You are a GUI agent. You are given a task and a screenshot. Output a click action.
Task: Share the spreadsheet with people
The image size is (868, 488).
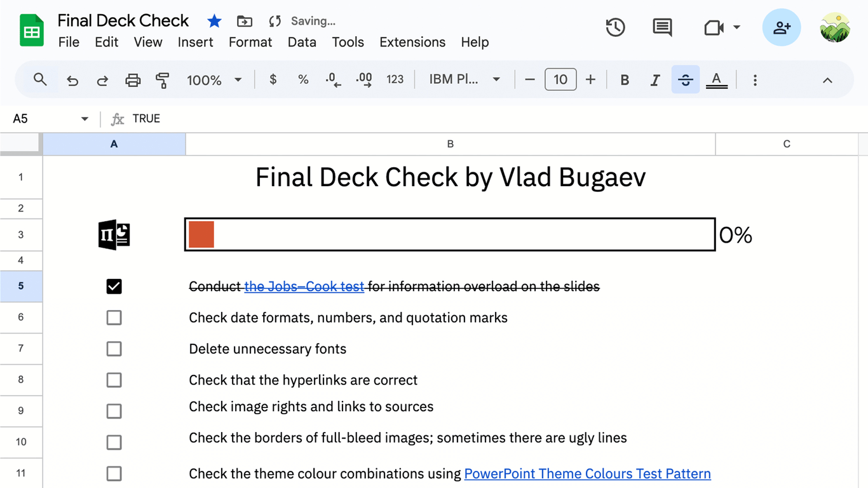[782, 27]
